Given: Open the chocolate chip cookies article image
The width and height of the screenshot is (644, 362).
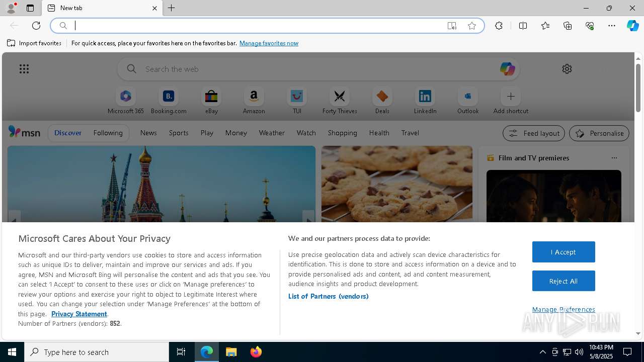Looking at the screenshot, I should coord(397,184).
